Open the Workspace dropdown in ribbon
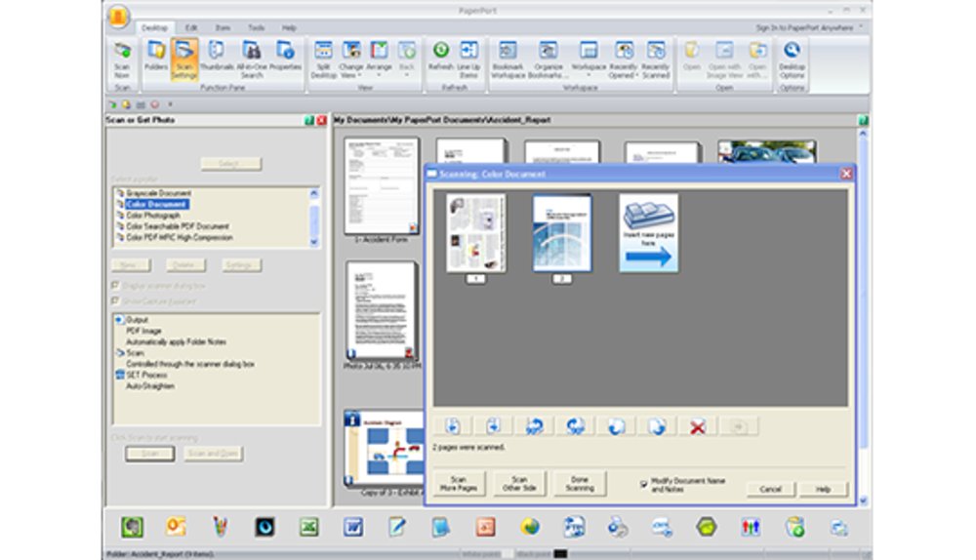The width and height of the screenshot is (976, 560). 589,60
